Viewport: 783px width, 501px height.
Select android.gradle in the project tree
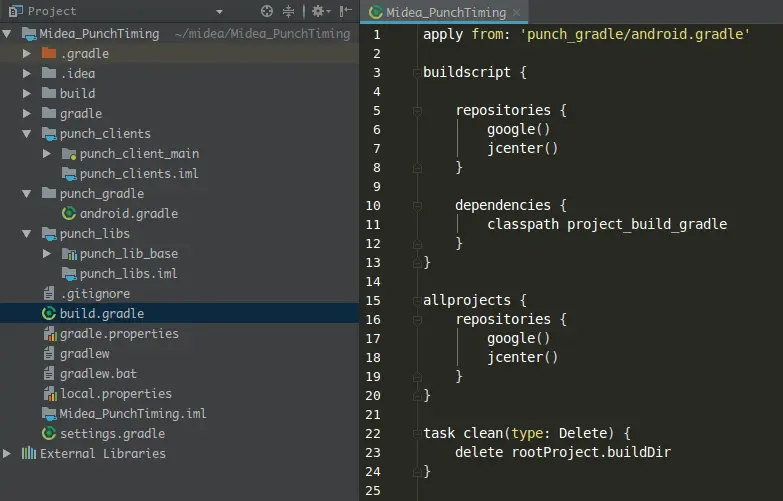pos(129,214)
